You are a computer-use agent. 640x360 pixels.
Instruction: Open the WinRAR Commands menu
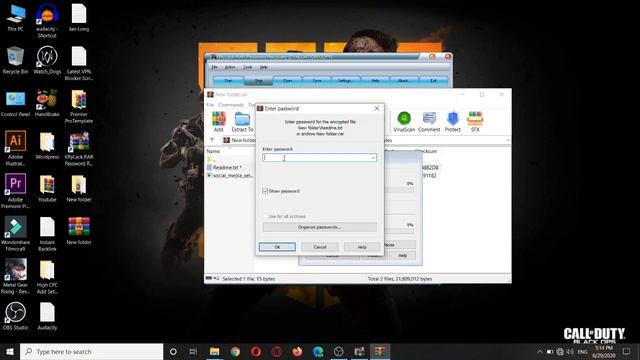[x=231, y=105]
